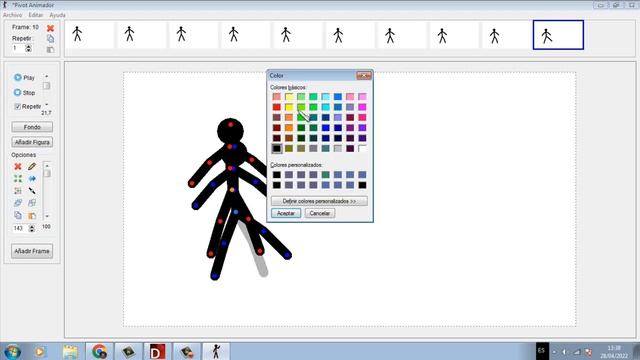Click the green center figure icon
The width and height of the screenshot is (640, 360).
[x=18, y=178]
